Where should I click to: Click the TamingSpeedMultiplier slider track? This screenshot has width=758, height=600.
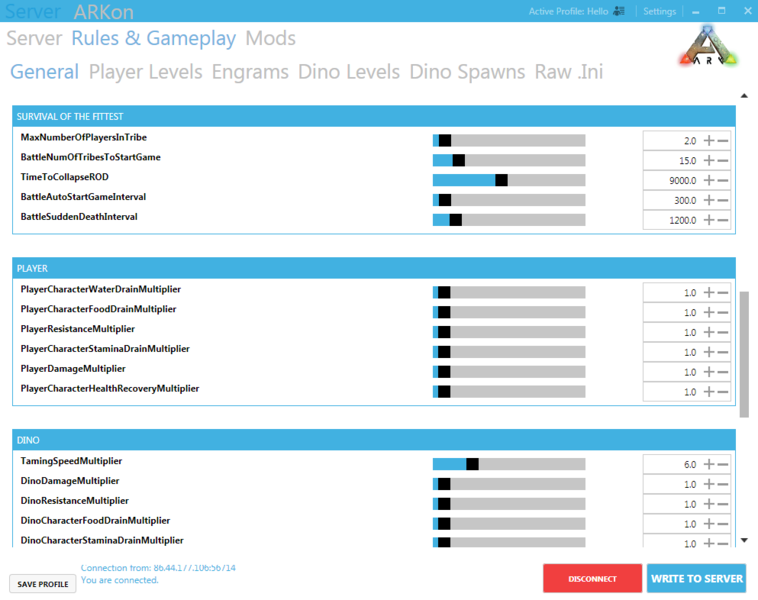(x=509, y=464)
